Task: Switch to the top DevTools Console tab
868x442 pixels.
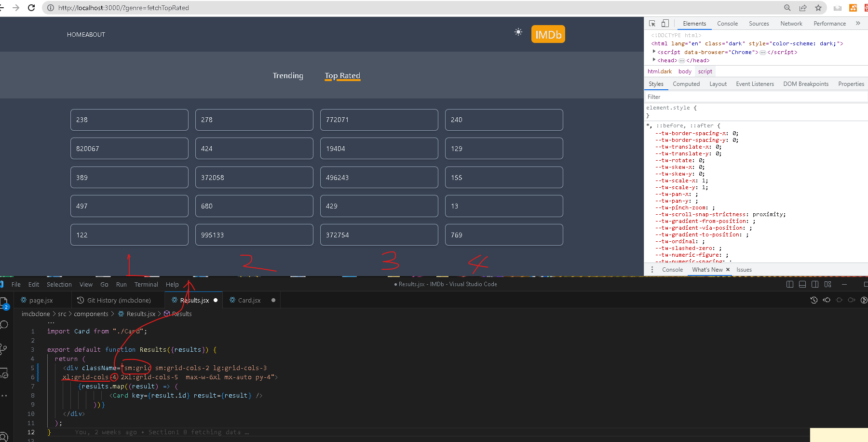Action: click(x=727, y=24)
